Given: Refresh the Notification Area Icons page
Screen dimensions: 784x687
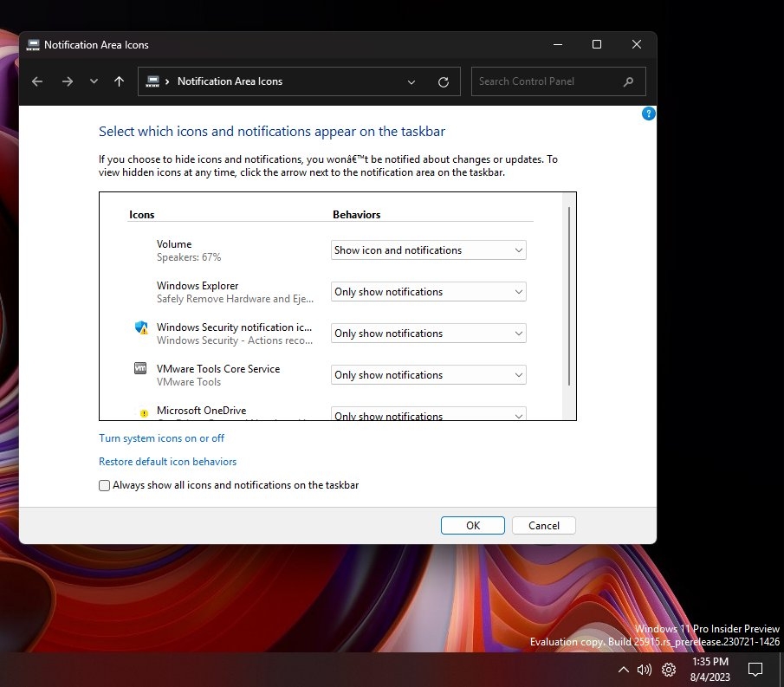Looking at the screenshot, I should (x=443, y=82).
